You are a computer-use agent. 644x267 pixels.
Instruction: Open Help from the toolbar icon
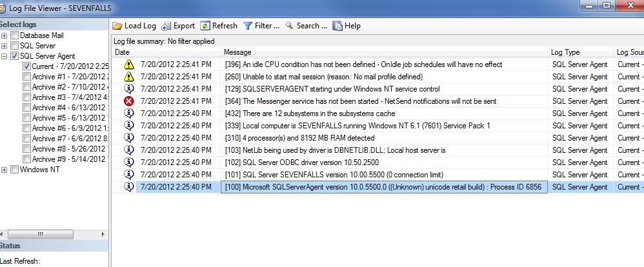[x=337, y=26]
